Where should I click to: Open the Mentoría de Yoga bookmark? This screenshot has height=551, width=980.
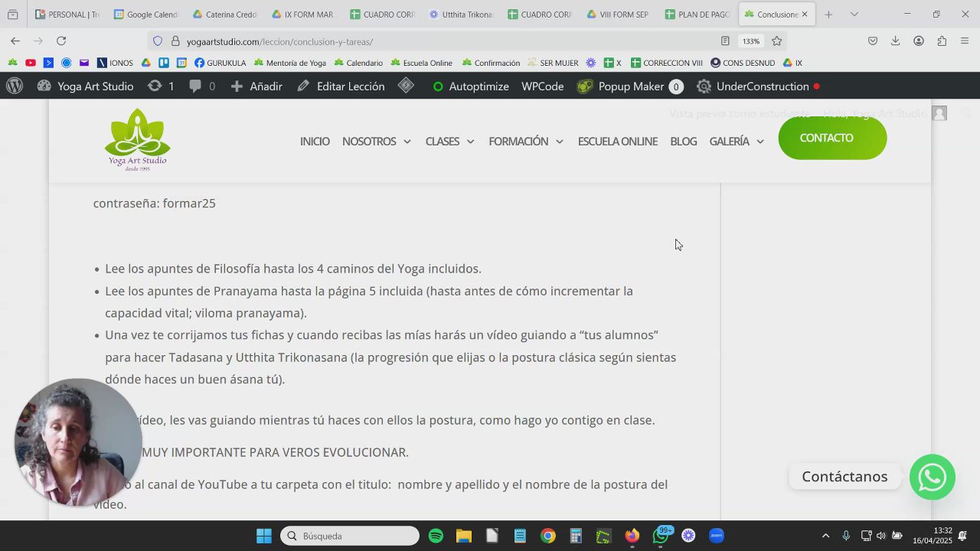pos(289,63)
